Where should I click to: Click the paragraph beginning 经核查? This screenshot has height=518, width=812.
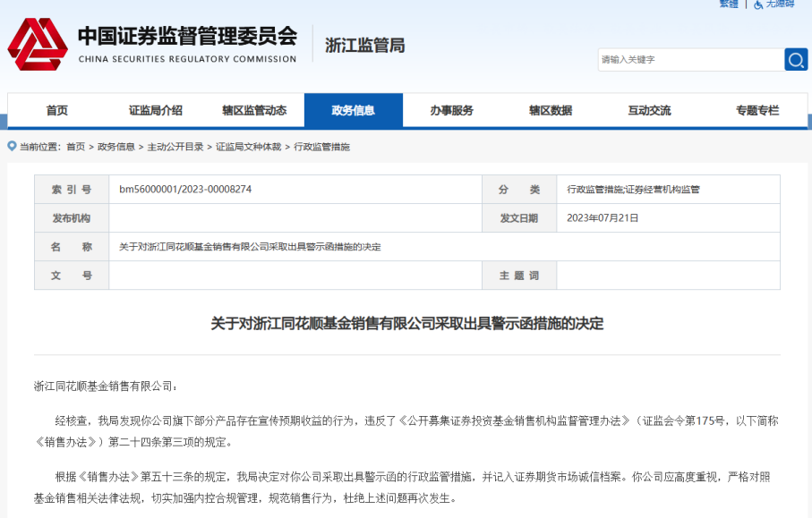(x=406, y=431)
